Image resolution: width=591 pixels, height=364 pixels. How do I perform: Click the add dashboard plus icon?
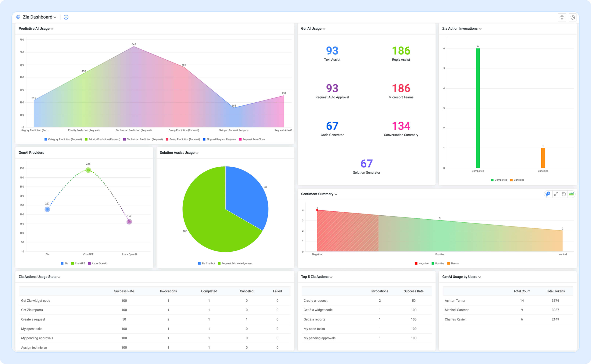(x=66, y=17)
